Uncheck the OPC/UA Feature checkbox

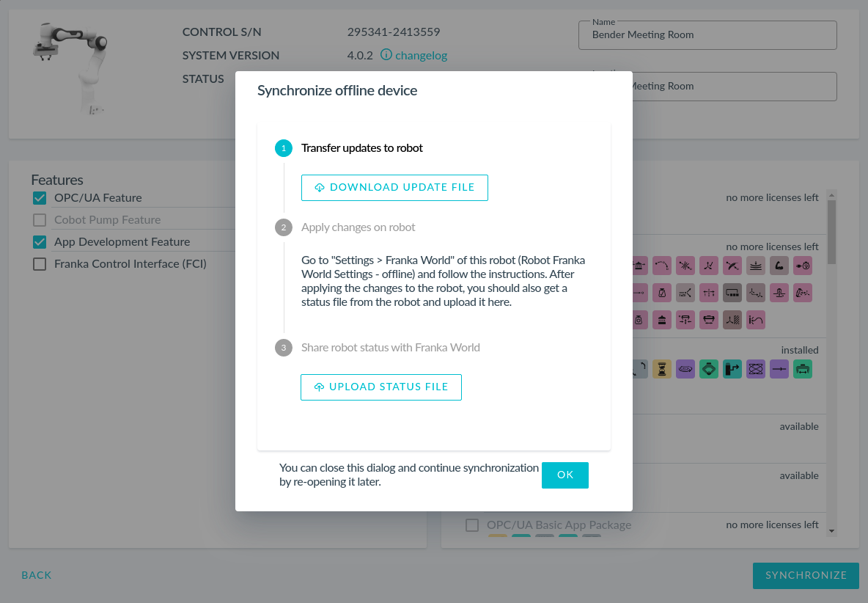40,197
